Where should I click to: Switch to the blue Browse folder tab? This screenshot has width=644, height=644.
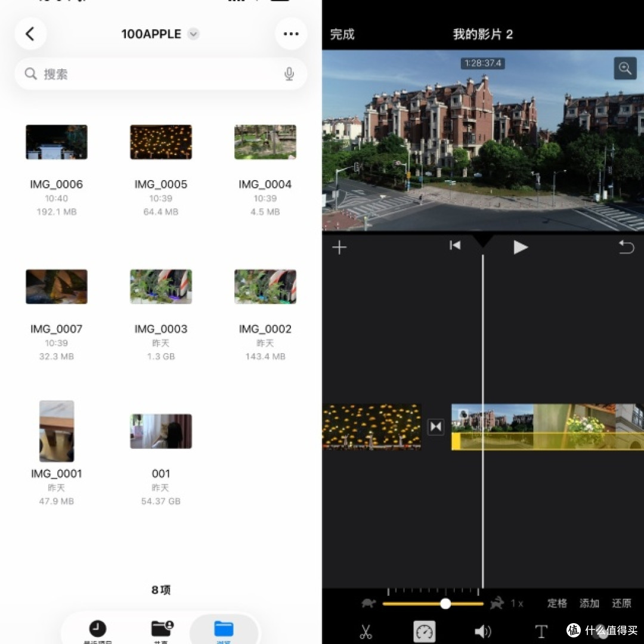[x=224, y=630]
